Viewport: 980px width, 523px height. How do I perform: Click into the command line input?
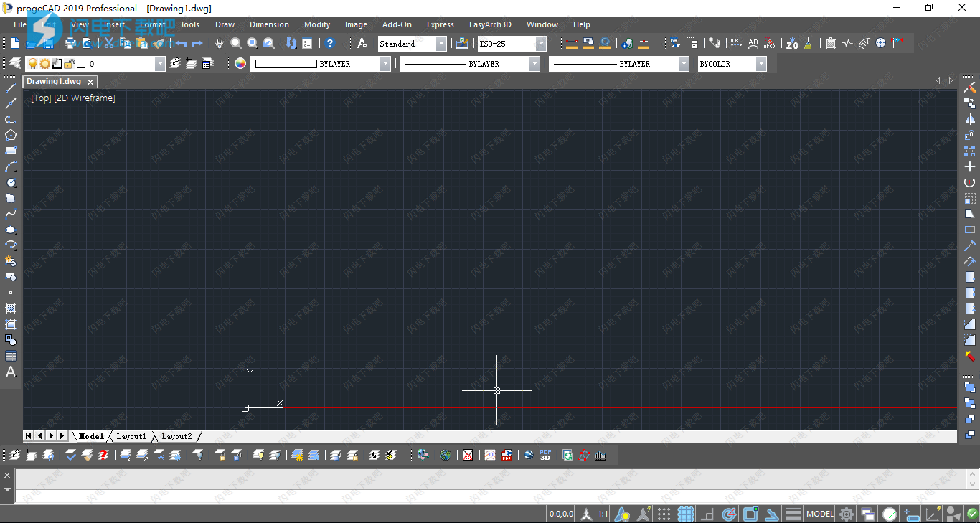[x=496, y=496]
